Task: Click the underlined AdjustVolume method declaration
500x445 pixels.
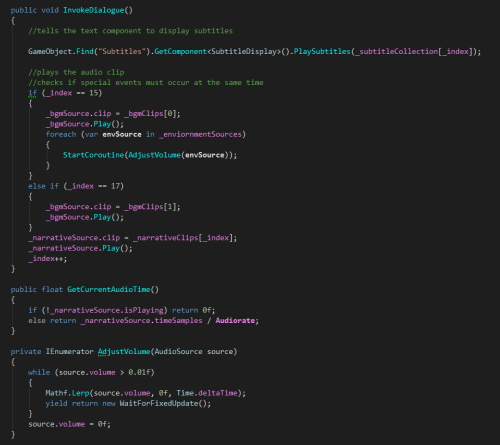Action: (x=124, y=352)
